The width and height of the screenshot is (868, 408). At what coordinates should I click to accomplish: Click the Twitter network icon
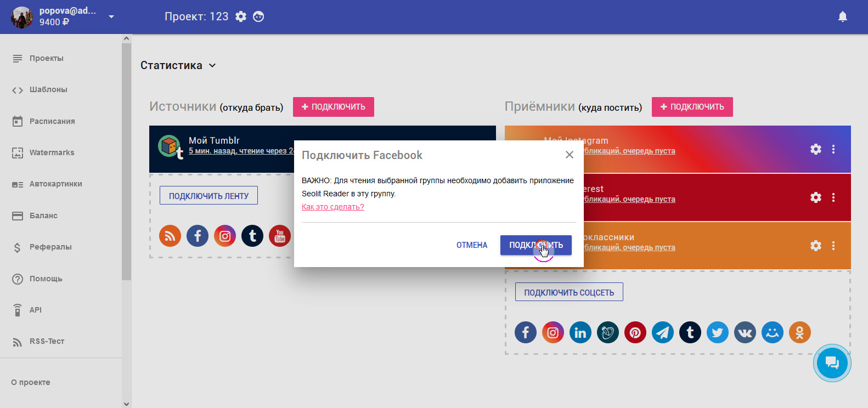[x=718, y=332]
